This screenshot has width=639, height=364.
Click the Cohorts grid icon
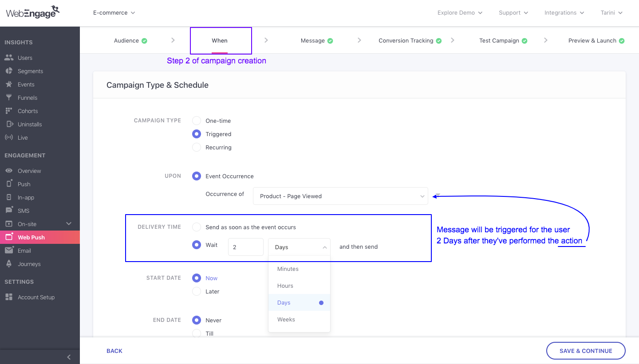click(9, 111)
